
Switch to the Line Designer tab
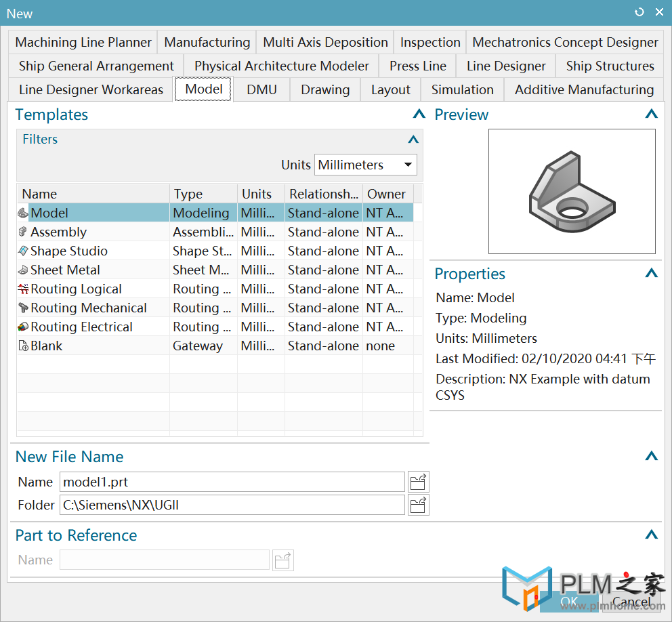pyautogui.click(x=506, y=66)
